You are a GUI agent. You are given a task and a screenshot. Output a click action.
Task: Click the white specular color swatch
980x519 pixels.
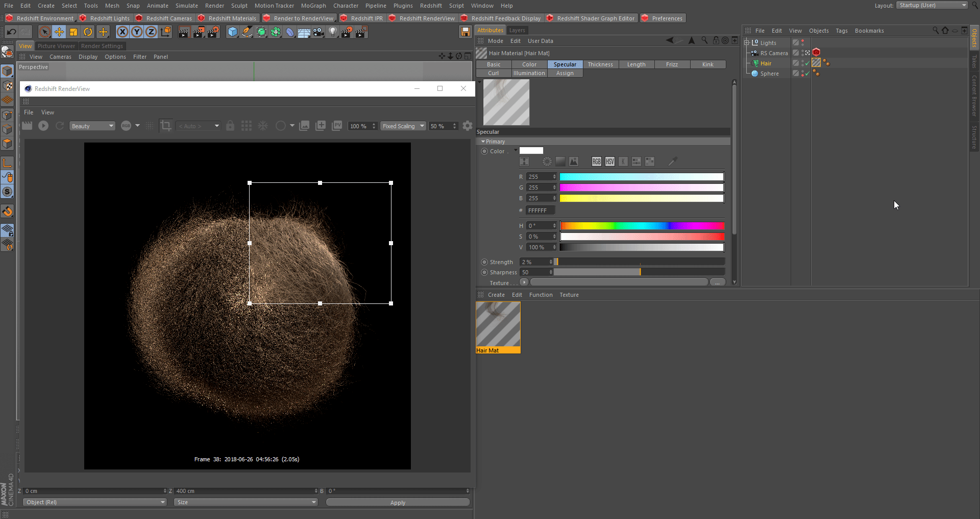pyautogui.click(x=531, y=151)
